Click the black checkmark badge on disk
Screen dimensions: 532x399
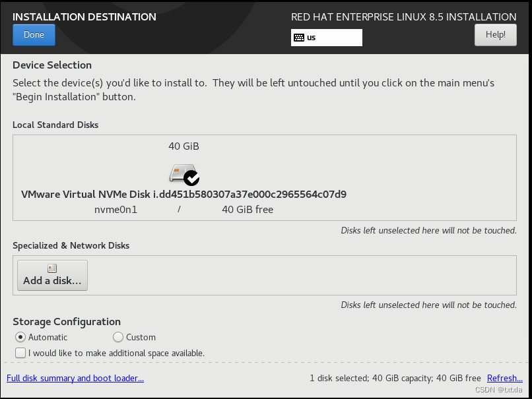click(x=191, y=178)
